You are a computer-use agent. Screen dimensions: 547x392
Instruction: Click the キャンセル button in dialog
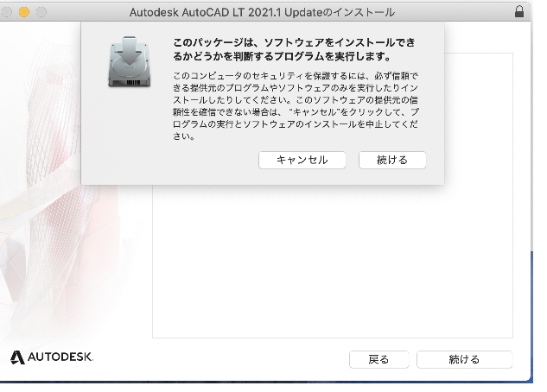click(x=302, y=160)
